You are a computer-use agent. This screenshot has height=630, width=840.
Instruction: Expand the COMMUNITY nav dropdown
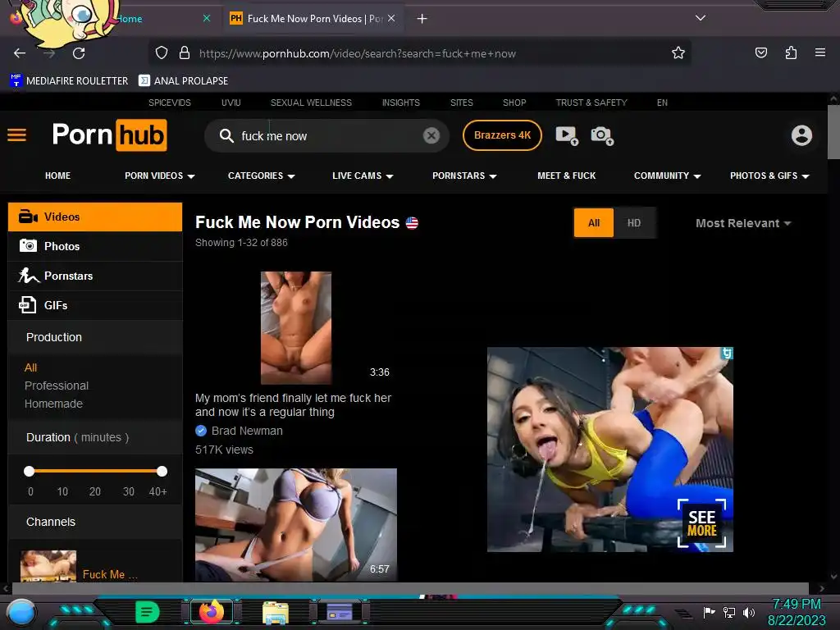[668, 176]
